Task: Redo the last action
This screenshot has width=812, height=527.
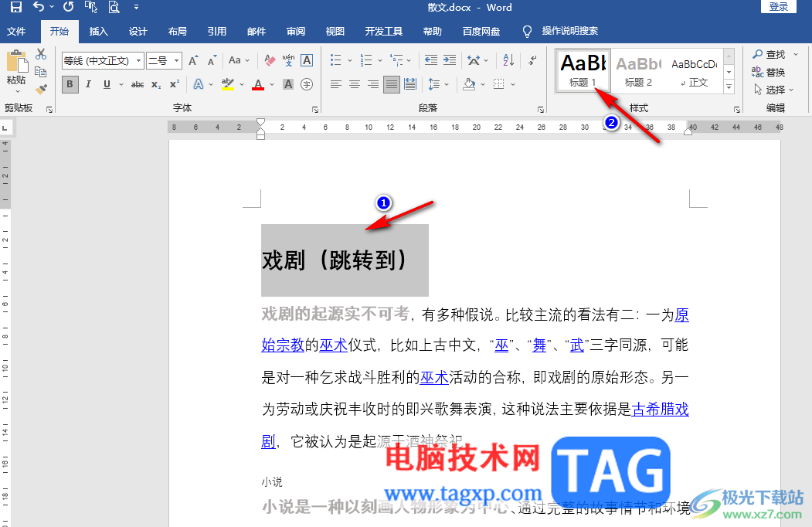Action: (68, 7)
